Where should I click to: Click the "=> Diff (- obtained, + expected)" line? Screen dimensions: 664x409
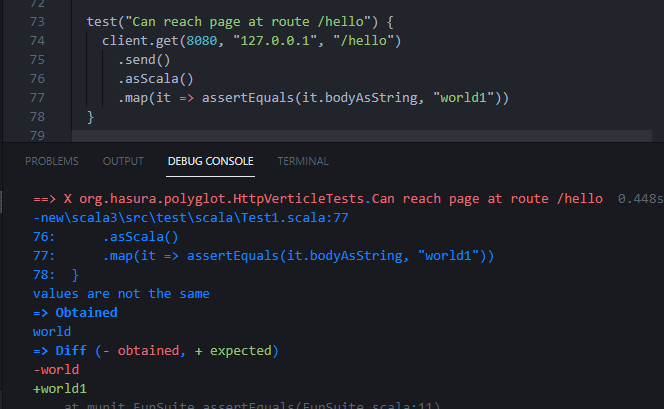(x=156, y=351)
